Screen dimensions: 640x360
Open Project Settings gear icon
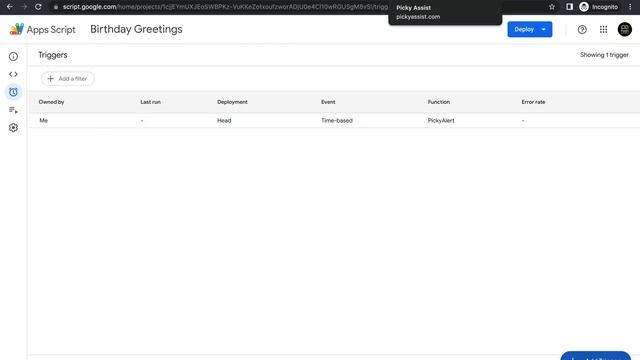click(13, 128)
